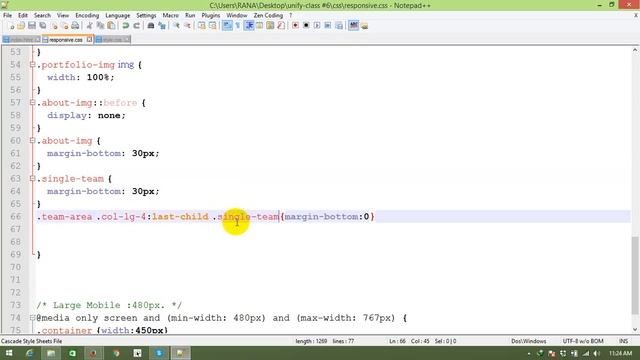This screenshot has height=360, width=640.
Task: Save the current recorded macro icon
Action: coord(338,26)
